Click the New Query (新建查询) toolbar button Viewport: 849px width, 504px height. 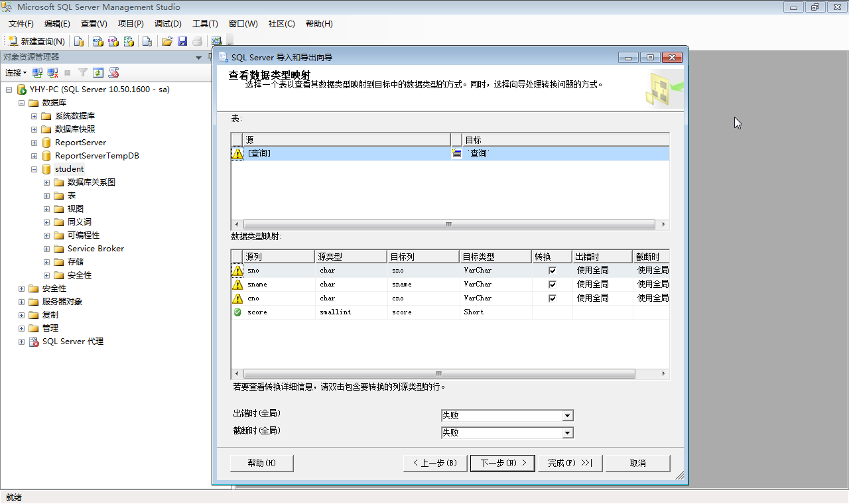[36, 41]
